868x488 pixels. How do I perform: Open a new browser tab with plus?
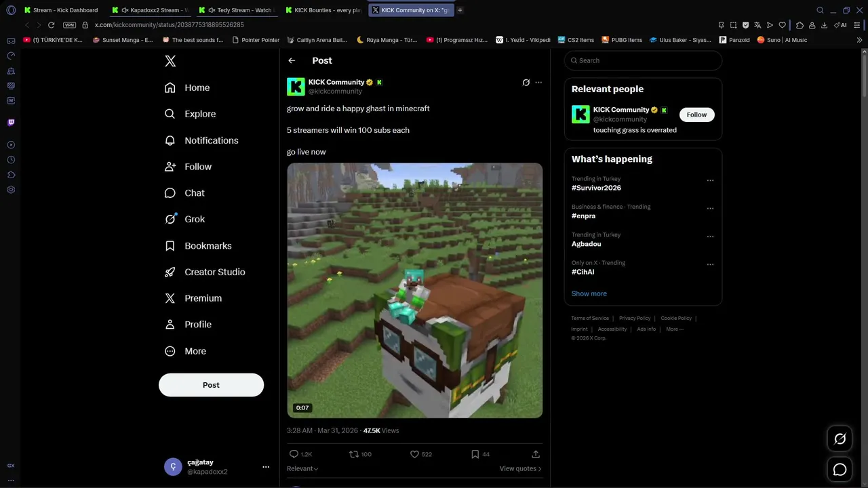click(x=460, y=10)
